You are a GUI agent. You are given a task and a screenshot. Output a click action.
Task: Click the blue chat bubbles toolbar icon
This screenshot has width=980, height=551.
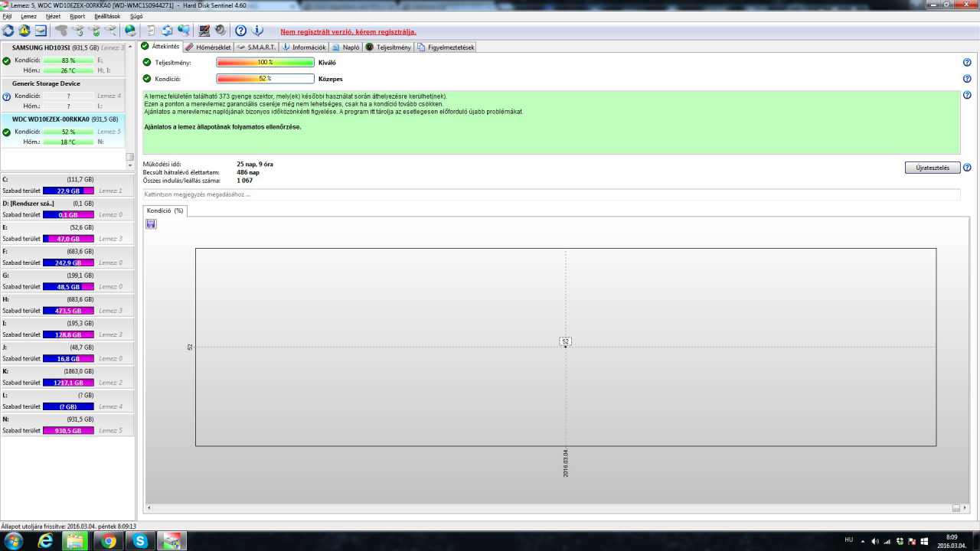coord(184,31)
